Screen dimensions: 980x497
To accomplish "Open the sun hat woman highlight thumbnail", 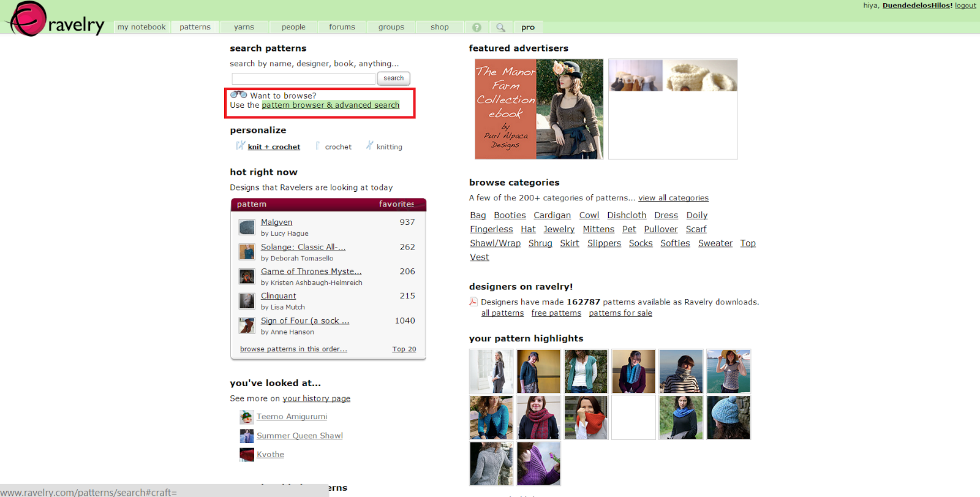I will 728,371.
